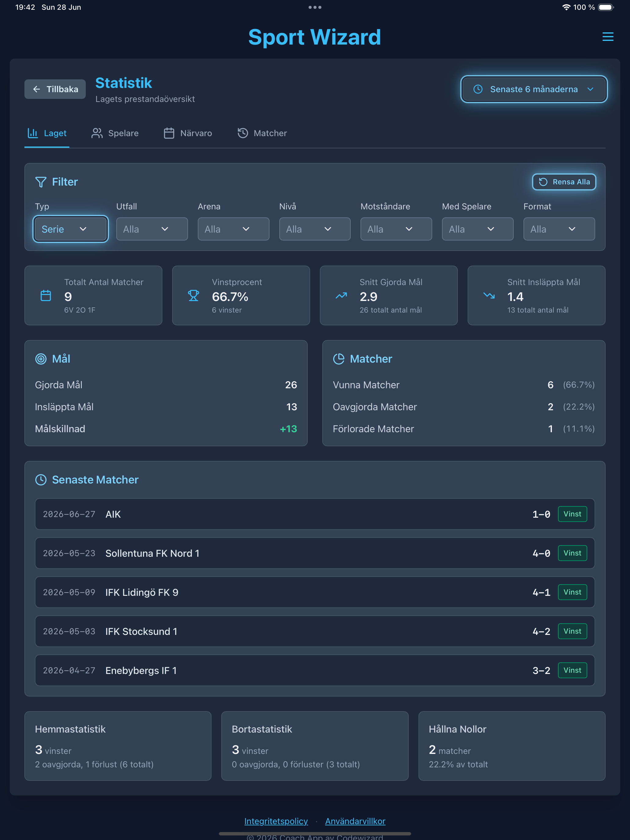Switch to the Närvaro tab
Image resolution: width=630 pixels, height=840 pixels.
coord(188,133)
